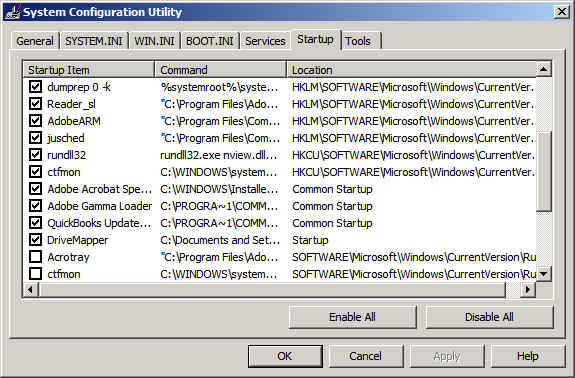Click the vertical scrollbar up arrow
Image resolution: width=575 pixels, height=378 pixels.
tap(544, 69)
